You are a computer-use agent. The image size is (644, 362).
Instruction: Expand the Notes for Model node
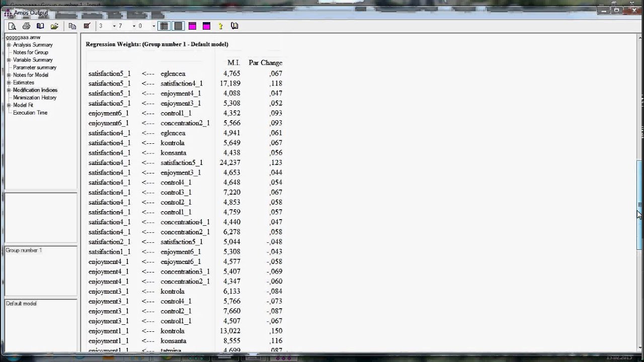[x=9, y=75]
